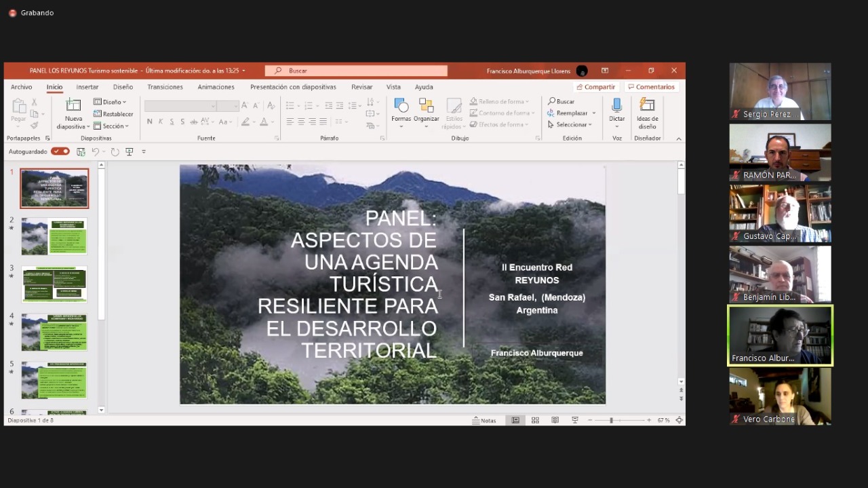868x488 pixels.
Task: Open the font name combo box
Action: [x=180, y=106]
